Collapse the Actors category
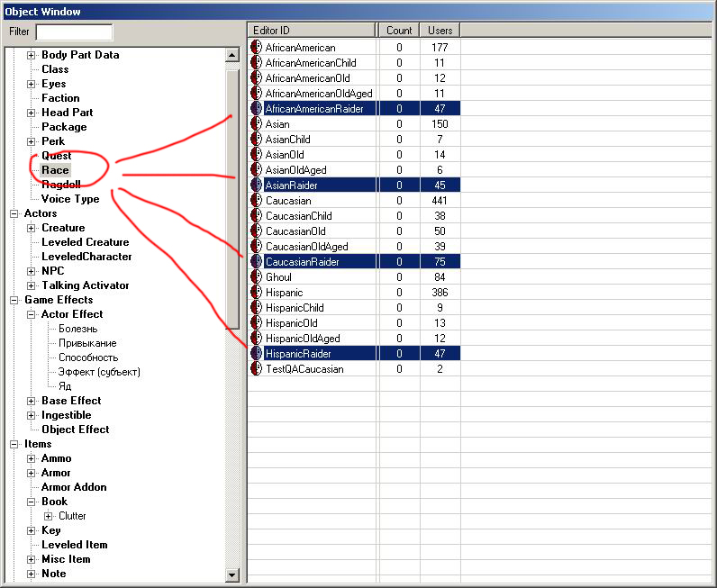Screen dimensions: 717x588 (x=14, y=213)
